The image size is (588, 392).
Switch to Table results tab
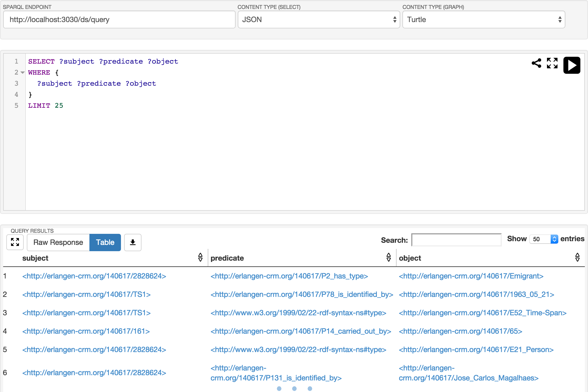tap(105, 242)
